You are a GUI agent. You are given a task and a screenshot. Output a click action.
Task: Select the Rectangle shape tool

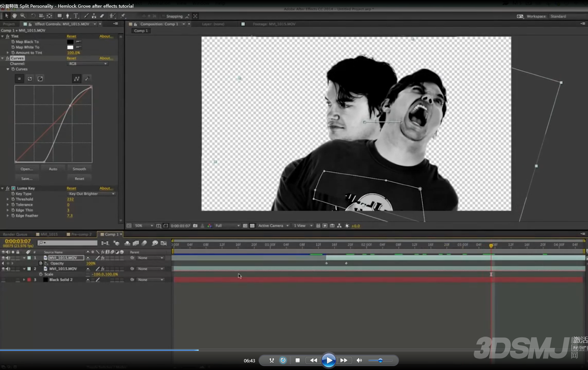click(60, 16)
